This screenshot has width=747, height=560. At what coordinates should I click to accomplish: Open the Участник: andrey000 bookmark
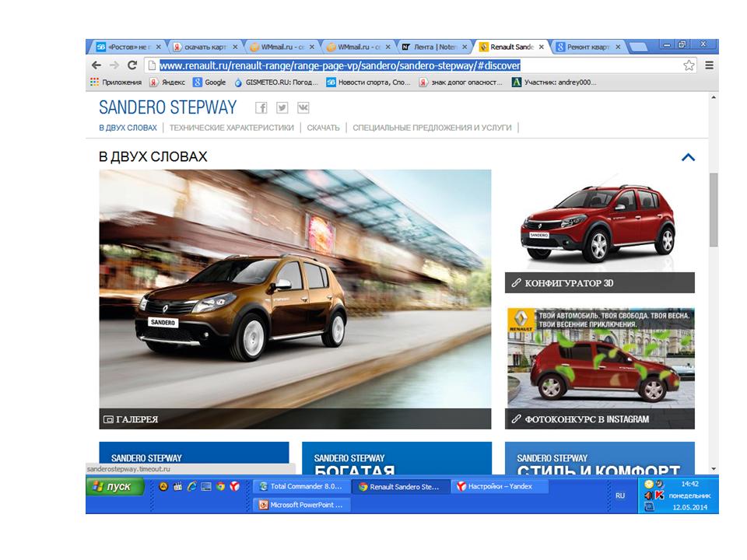pos(553,82)
